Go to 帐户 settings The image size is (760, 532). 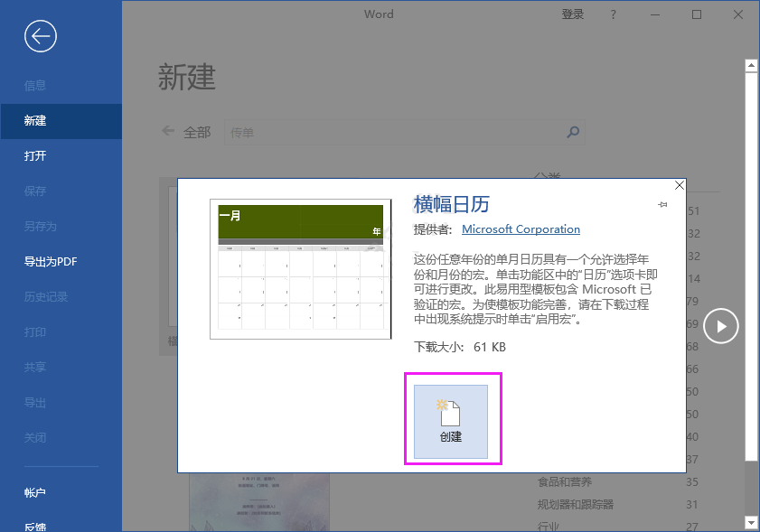pyautogui.click(x=34, y=492)
